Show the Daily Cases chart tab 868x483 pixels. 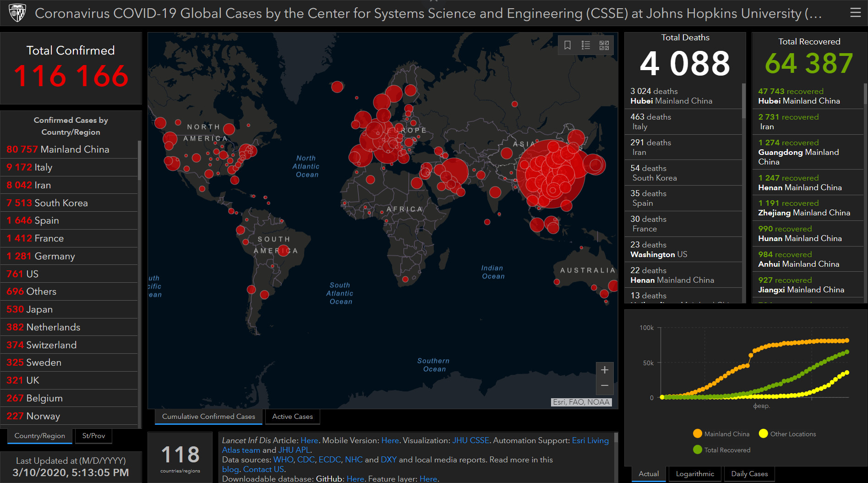[749, 474]
